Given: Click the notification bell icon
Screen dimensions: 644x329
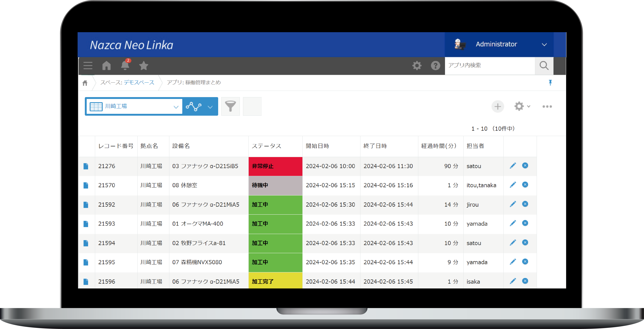Looking at the screenshot, I should tap(125, 65).
